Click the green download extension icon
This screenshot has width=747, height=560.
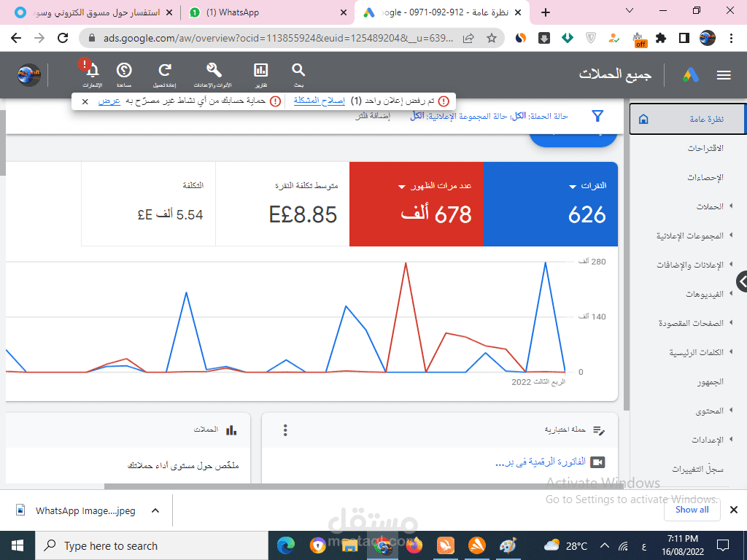coord(567,38)
